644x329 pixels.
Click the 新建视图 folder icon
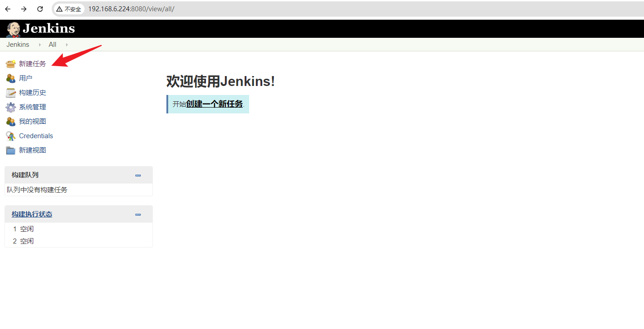click(11, 150)
